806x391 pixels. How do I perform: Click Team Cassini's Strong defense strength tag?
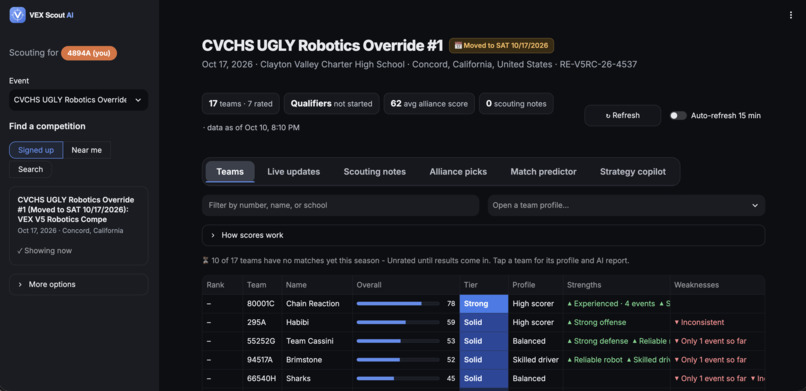point(598,341)
